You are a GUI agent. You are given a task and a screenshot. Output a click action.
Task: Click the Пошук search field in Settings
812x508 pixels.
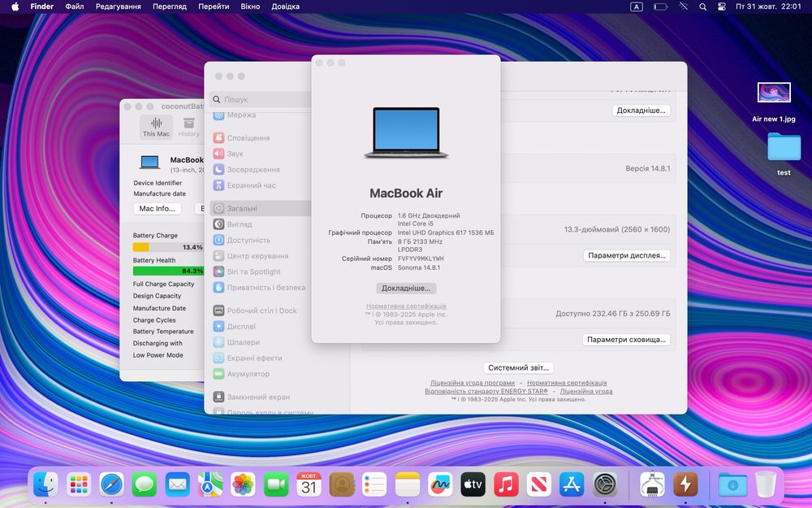(260, 99)
